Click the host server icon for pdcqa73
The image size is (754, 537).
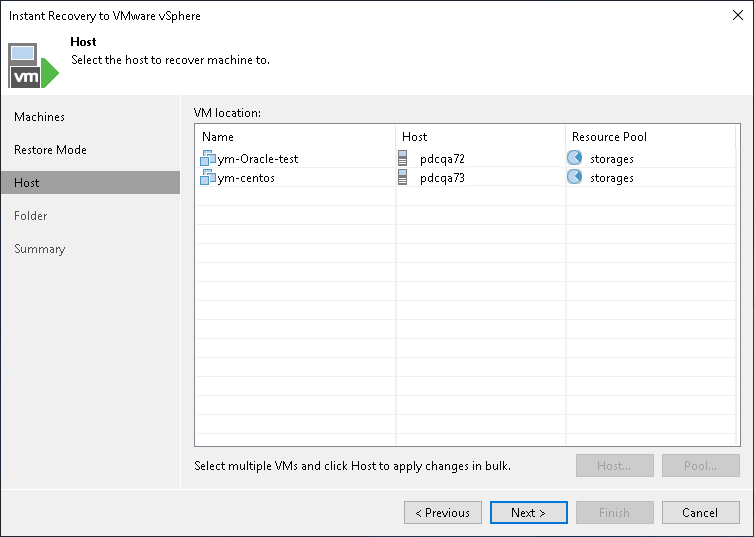tap(402, 177)
